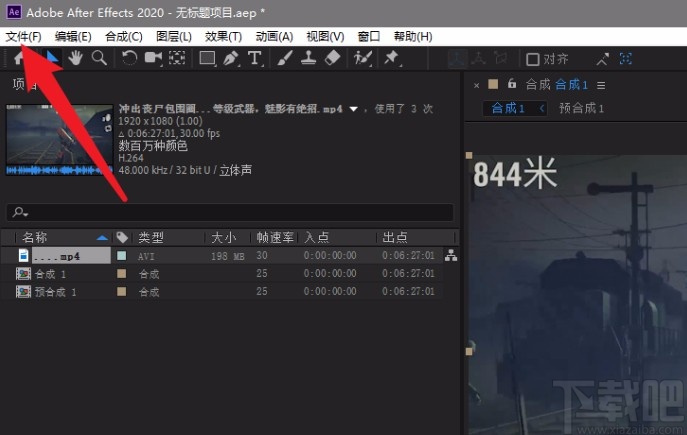The width and height of the screenshot is (687, 435).
Task: Open the 帮助(H) menu
Action: [413, 36]
